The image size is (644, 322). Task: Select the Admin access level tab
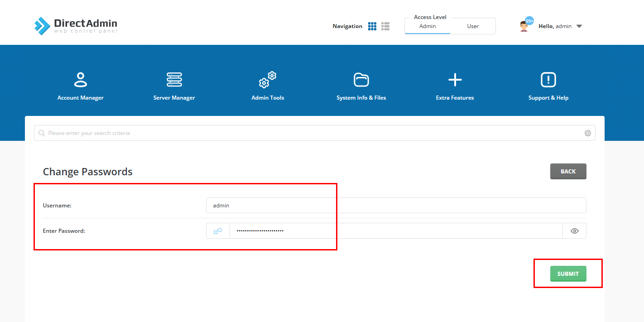tap(428, 26)
